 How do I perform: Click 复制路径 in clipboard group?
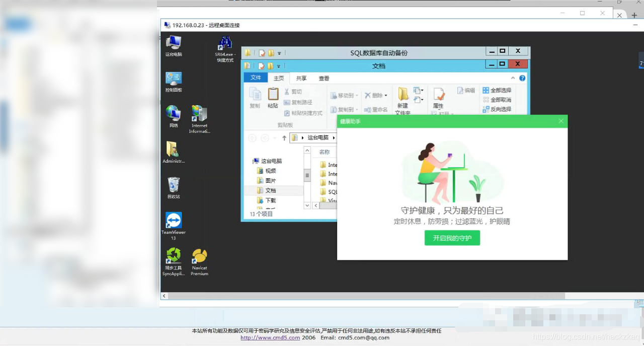click(298, 102)
